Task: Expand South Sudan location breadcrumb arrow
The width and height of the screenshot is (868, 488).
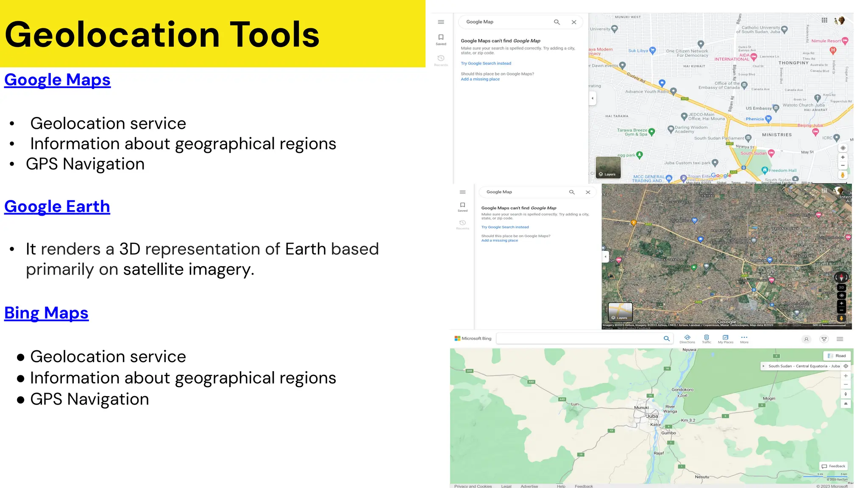Action: click(x=764, y=366)
